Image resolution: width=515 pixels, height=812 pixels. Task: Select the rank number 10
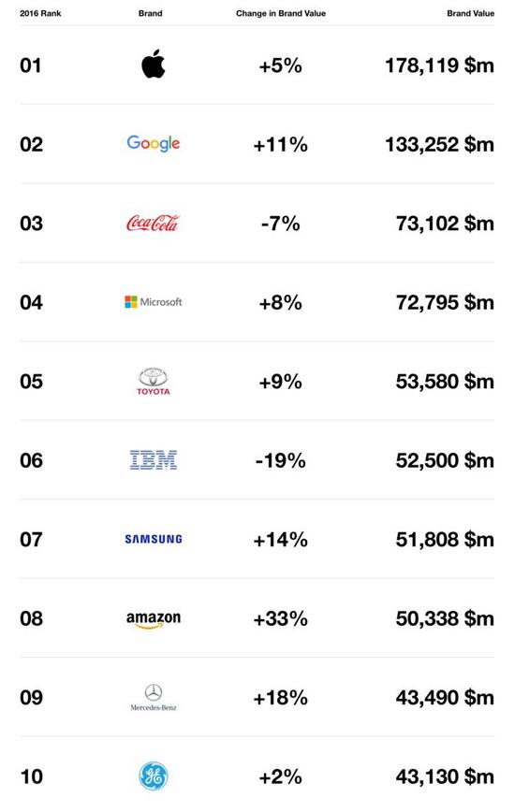[x=31, y=776]
